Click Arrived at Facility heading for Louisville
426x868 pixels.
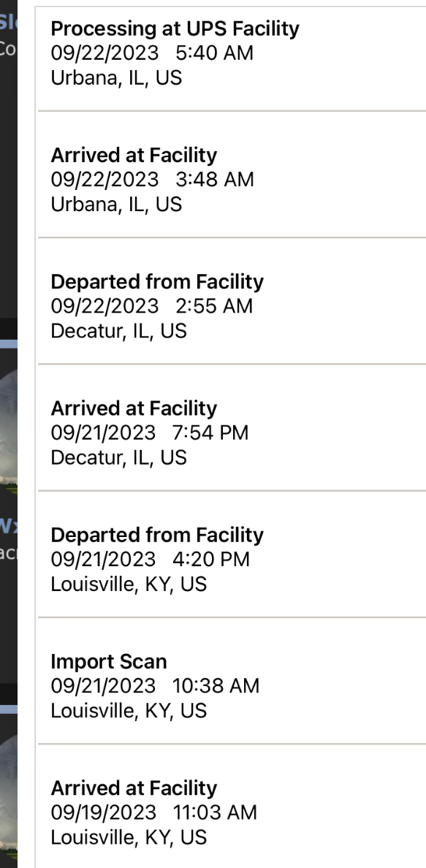point(134,788)
